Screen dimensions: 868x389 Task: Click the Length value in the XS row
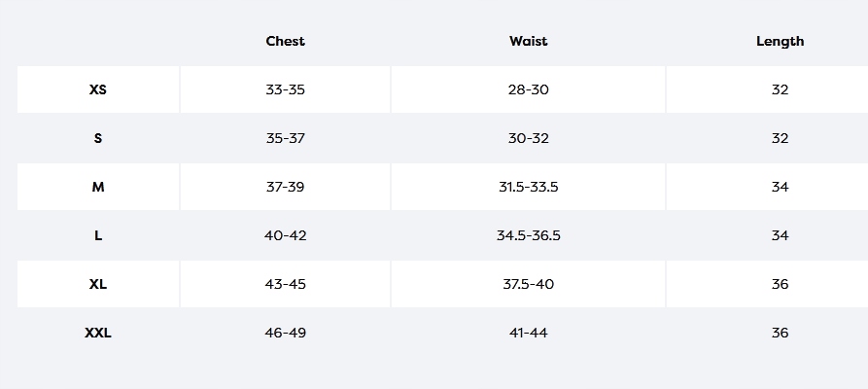click(x=780, y=89)
